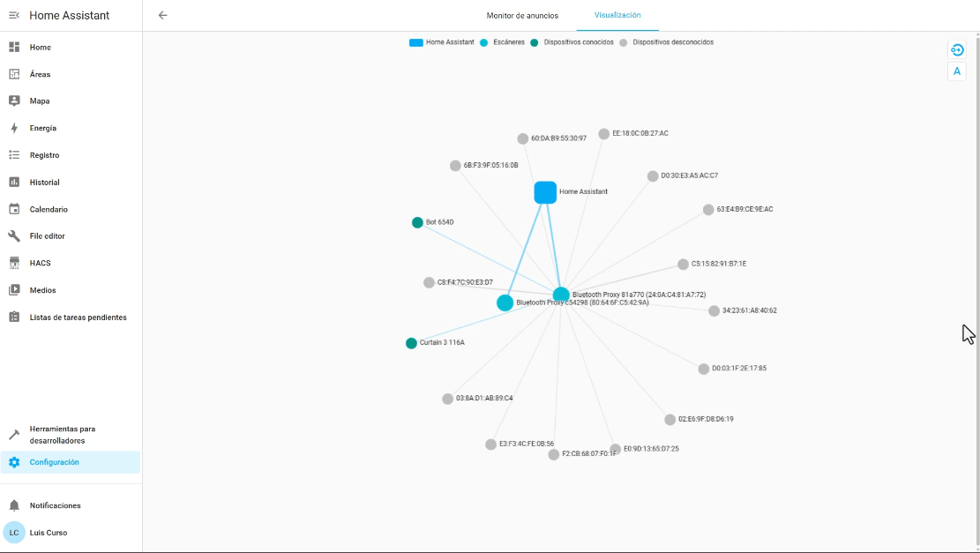Viewport: 980px width, 553px height.
Task: Open HACS store icon
Action: tap(14, 263)
